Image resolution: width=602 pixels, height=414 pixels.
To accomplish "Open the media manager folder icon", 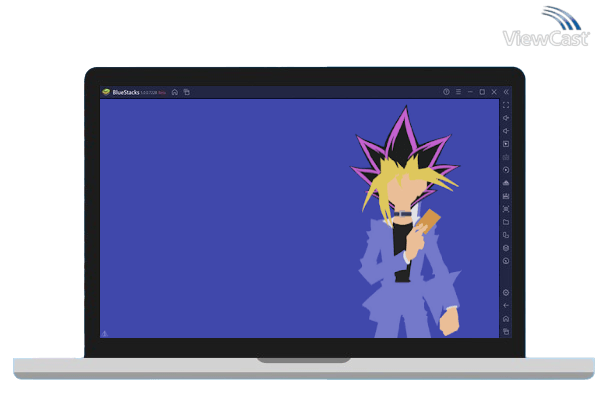I will pyautogui.click(x=506, y=222).
